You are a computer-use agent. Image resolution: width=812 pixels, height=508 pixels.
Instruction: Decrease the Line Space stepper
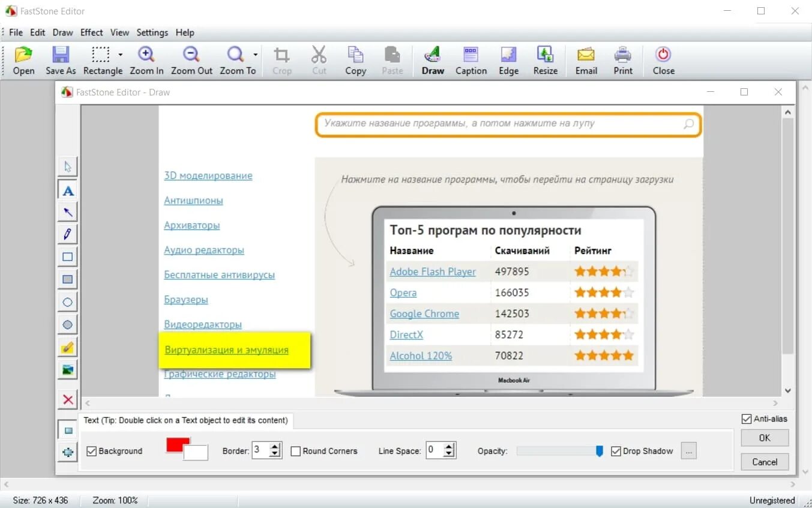pyautogui.click(x=449, y=454)
